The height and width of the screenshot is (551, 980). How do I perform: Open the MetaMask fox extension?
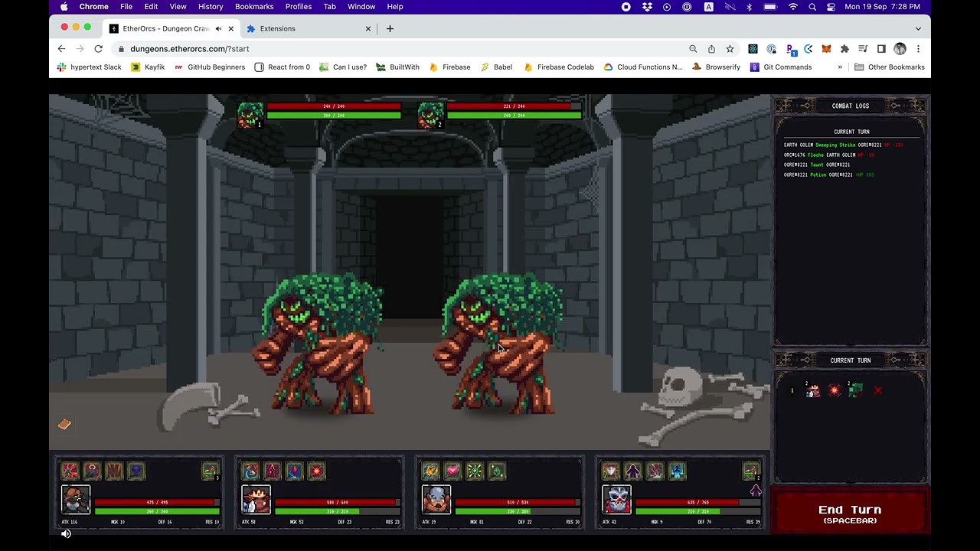(826, 49)
